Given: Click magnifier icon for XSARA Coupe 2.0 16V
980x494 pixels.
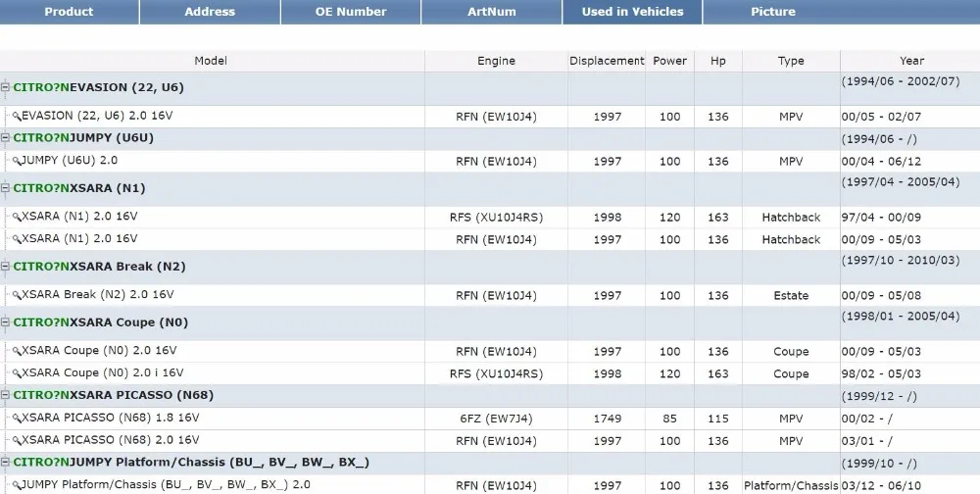Looking at the screenshot, I should coord(17,351).
